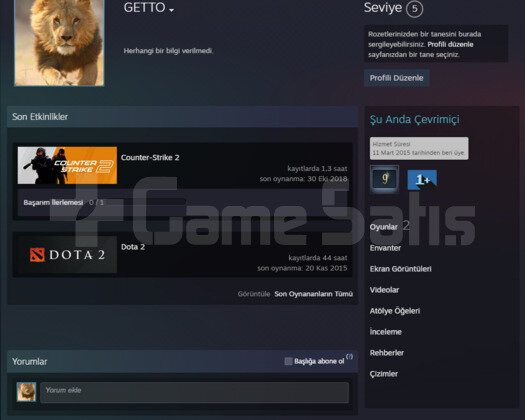Open the Videolar section

pos(384,290)
